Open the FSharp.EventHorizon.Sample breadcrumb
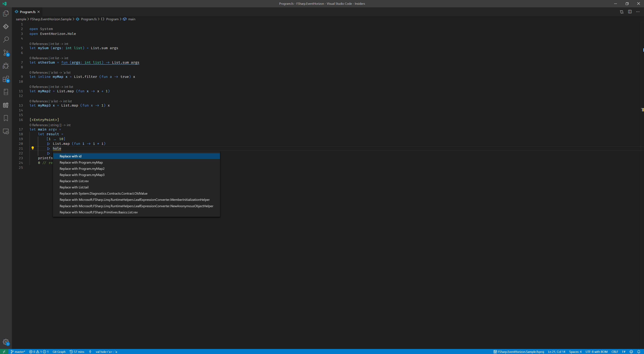Screen dimensions: 644x354 pos(51,19)
